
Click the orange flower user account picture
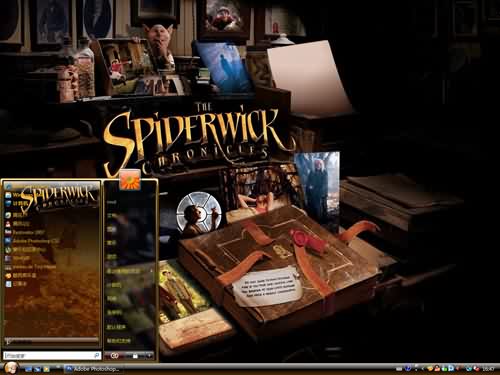pos(130,179)
